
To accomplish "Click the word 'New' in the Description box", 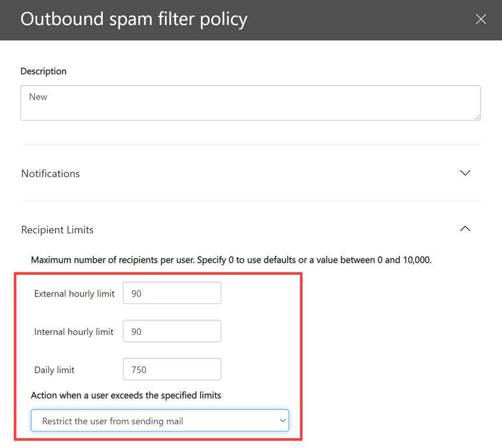I will pyautogui.click(x=38, y=97).
